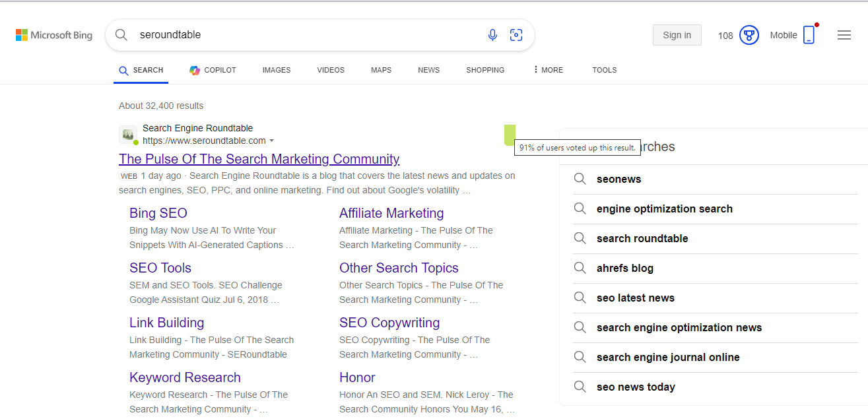Viewport: 868px width, 419px height.
Task: Expand the More search categories menu
Action: (x=549, y=70)
